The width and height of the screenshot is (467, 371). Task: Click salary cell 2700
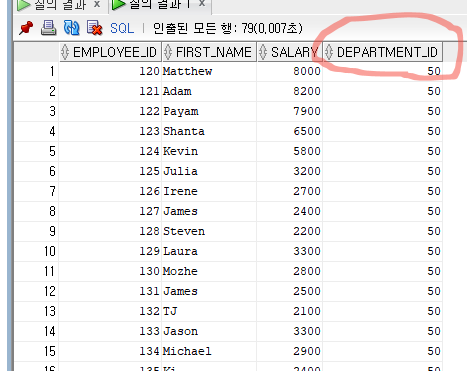tap(289, 191)
